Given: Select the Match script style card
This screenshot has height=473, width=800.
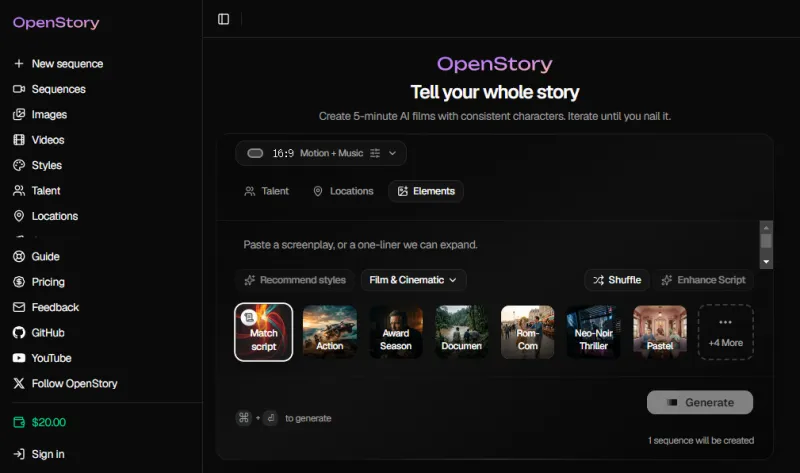Looking at the screenshot, I should pyautogui.click(x=263, y=332).
